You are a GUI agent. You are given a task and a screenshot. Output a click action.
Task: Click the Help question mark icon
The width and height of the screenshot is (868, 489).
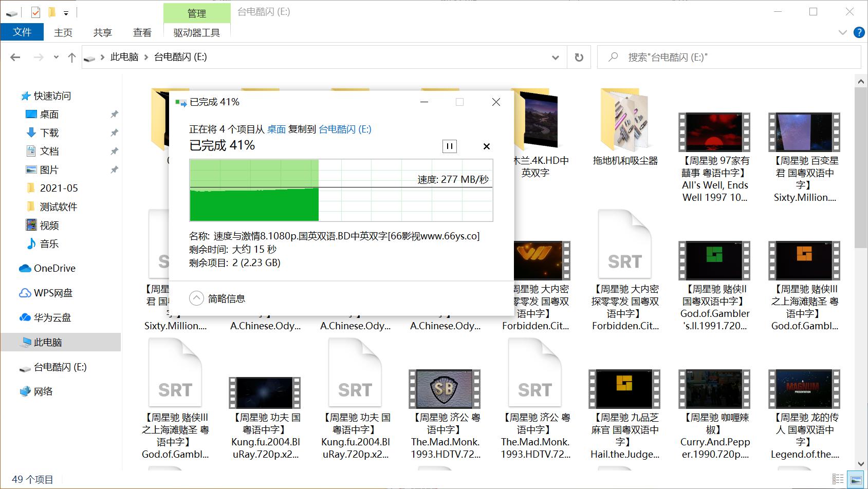point(858,32)
